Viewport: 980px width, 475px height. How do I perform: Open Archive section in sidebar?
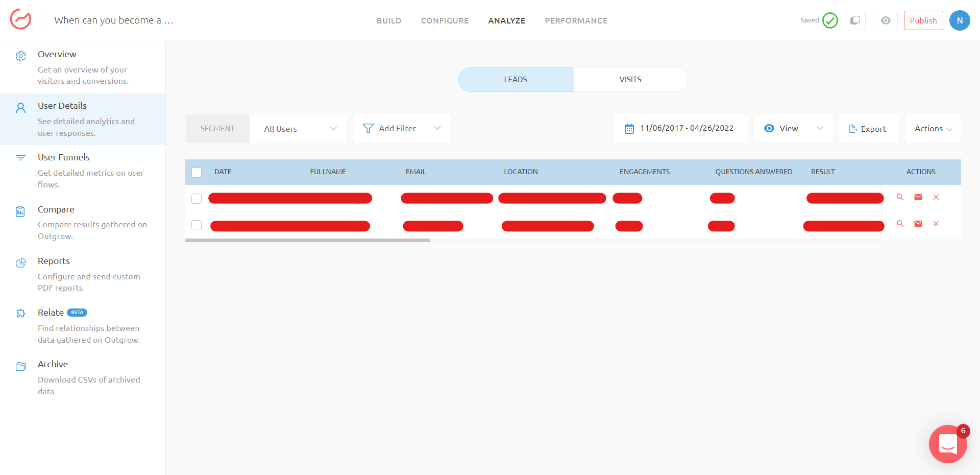(x=83, y=377)
